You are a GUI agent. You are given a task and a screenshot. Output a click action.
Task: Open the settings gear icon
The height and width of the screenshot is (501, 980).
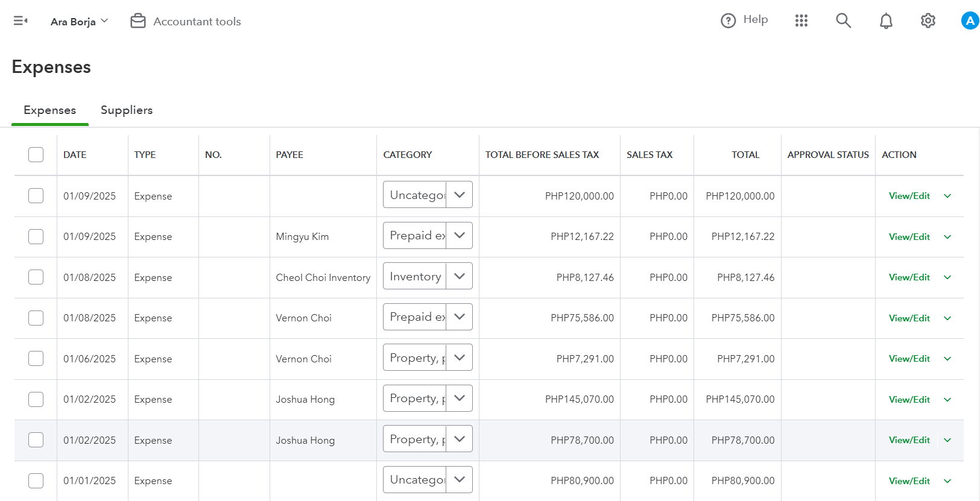[928, 21]
